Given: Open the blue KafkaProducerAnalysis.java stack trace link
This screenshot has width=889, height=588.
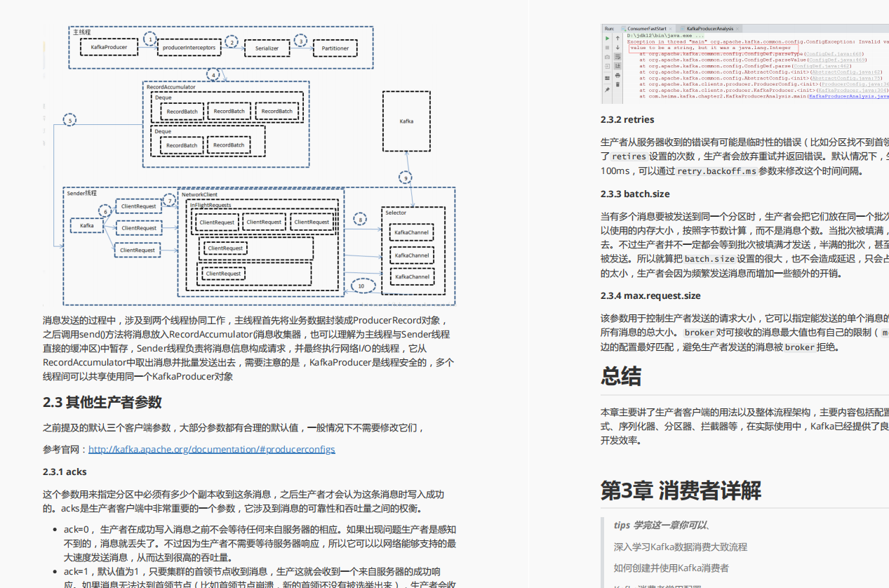Looking at the screenshot, I should (849, 96).
